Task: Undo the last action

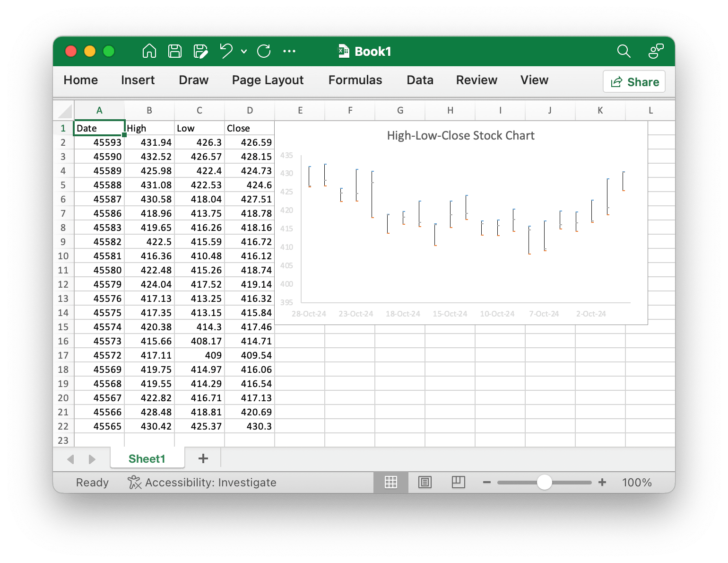Action: click(x=226, y=51)
